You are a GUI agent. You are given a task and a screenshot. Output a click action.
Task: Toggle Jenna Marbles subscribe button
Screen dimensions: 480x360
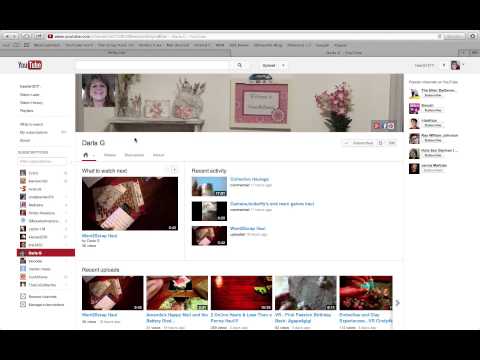433,170
